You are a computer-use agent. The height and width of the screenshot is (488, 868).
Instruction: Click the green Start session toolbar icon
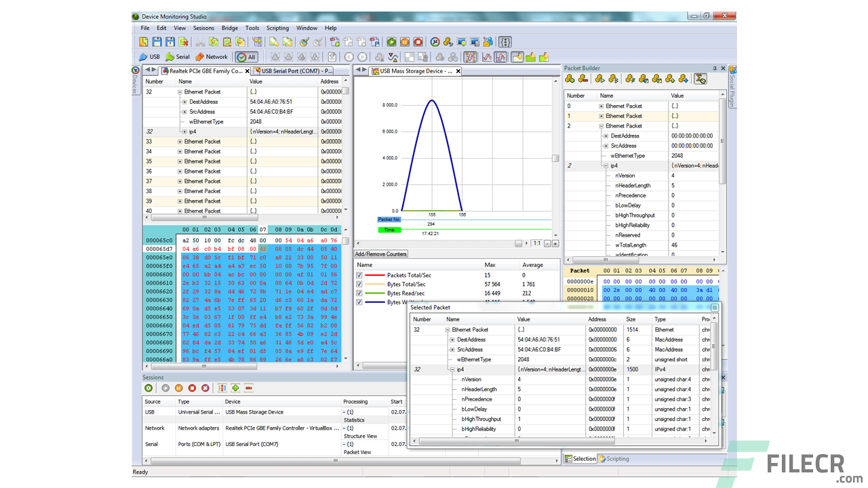point(391,41)
